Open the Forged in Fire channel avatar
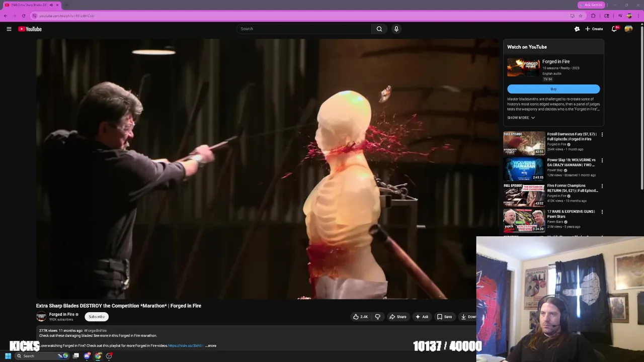The image size is (644, 362). pos(41,316)
